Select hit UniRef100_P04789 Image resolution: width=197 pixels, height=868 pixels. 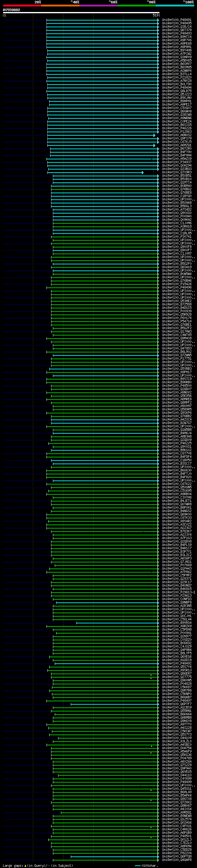tap(176, 759)
